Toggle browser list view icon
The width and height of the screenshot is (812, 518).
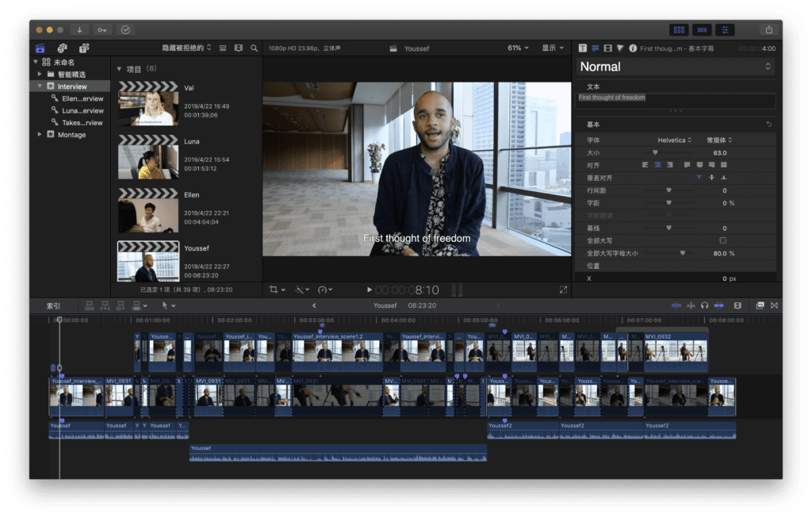tap(223, 48)
